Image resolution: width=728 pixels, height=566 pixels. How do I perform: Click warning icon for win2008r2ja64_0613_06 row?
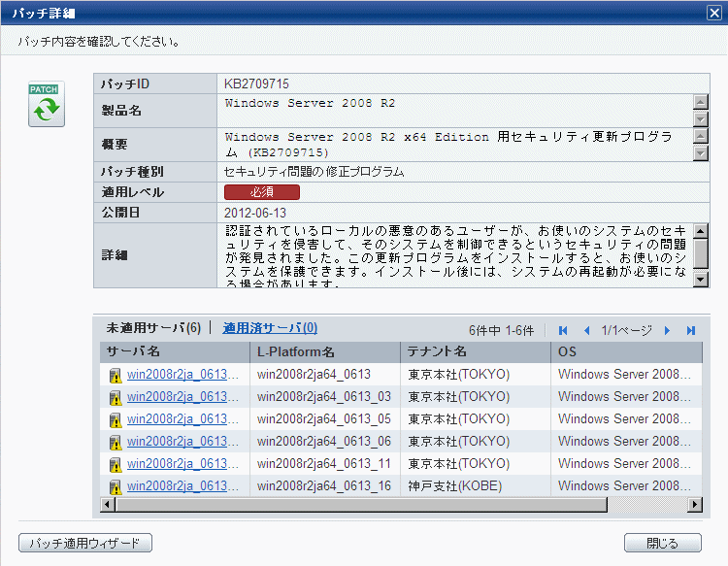coord(116,442)
